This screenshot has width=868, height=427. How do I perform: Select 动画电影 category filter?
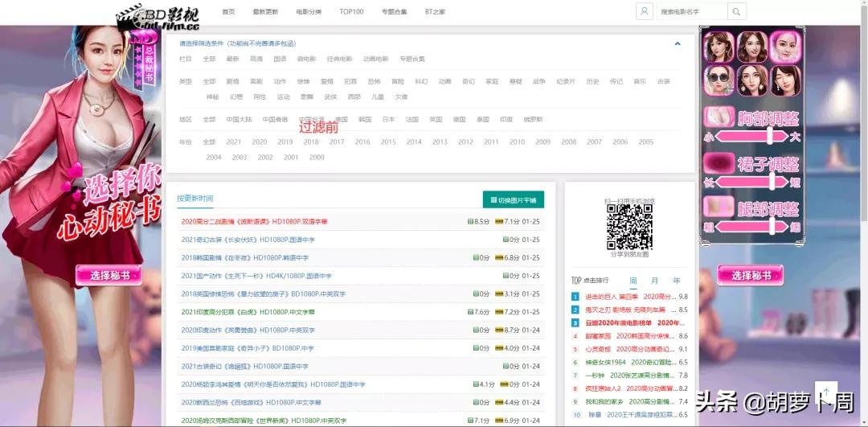click(x=376, y=59)
